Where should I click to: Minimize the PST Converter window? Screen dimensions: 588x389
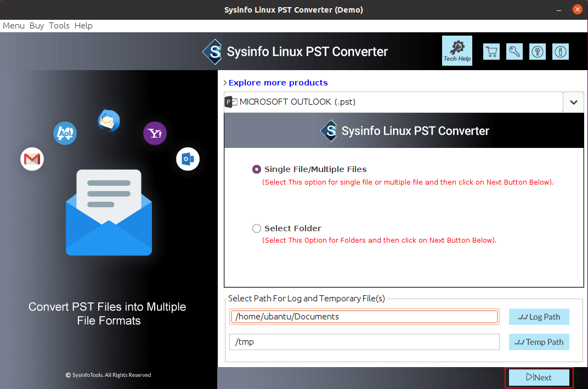click(x=559, y=10)
